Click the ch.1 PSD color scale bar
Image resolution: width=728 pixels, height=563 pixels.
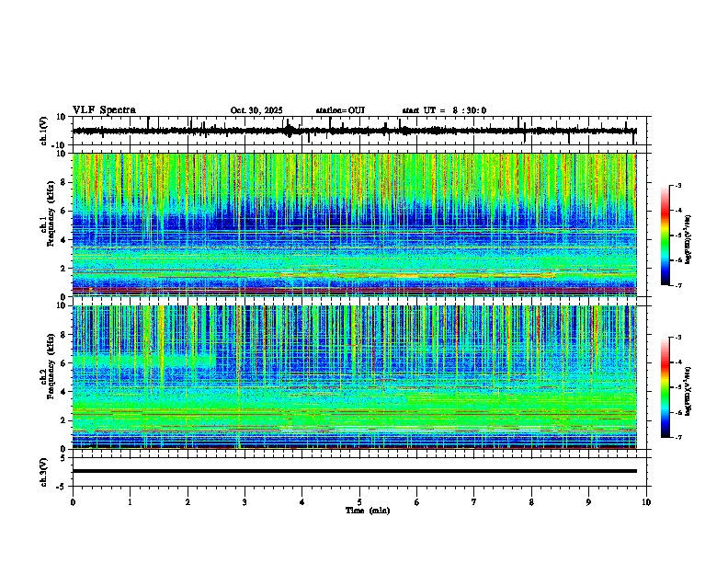click(665, 236)
